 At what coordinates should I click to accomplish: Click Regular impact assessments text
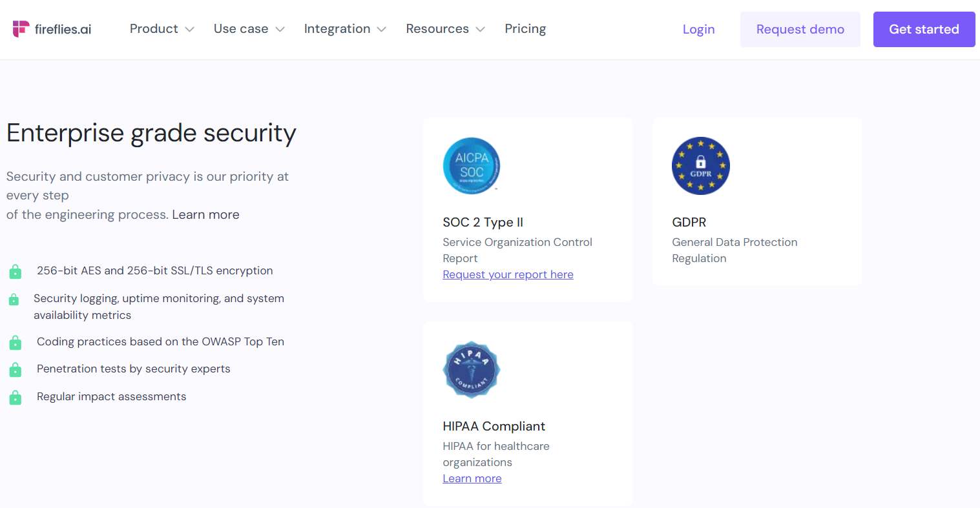[x=111, y=396]
